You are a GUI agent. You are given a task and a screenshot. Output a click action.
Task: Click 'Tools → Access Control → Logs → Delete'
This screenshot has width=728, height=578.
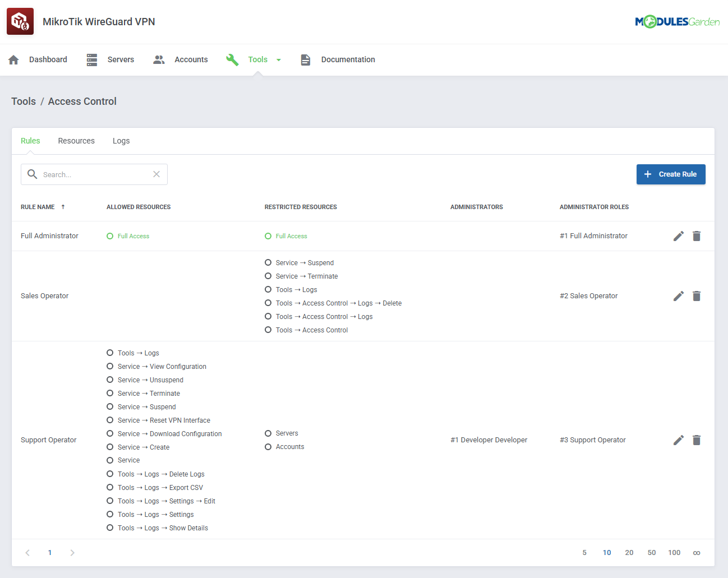coord(339,303)
